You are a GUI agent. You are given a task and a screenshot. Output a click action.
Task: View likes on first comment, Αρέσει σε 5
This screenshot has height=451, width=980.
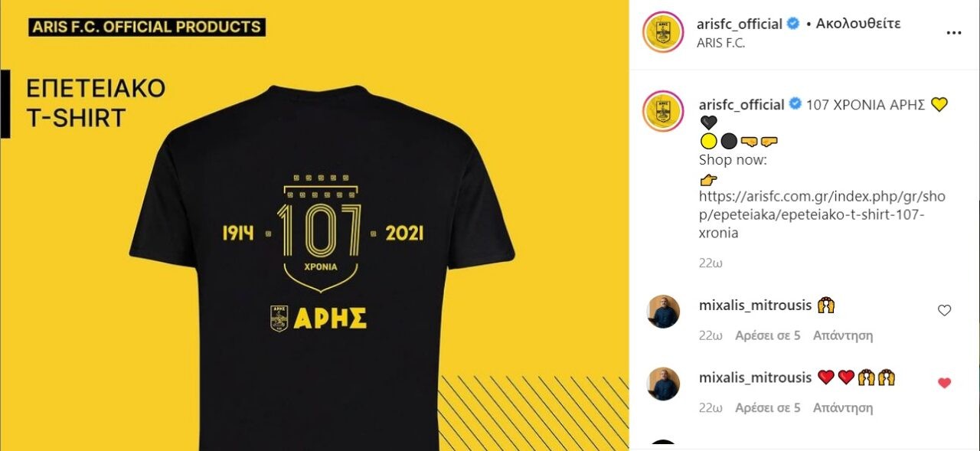pyautogui.click(x=768, y=335)
